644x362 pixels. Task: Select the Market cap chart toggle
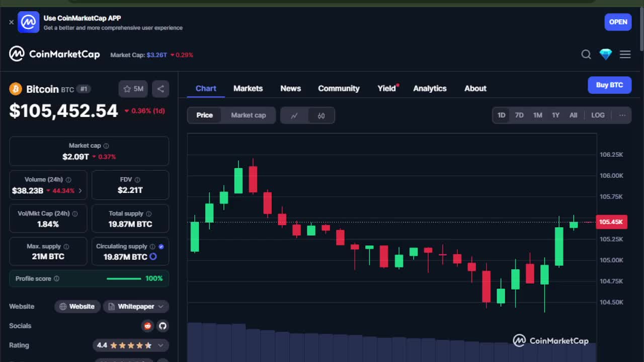(x=248, y=115)
